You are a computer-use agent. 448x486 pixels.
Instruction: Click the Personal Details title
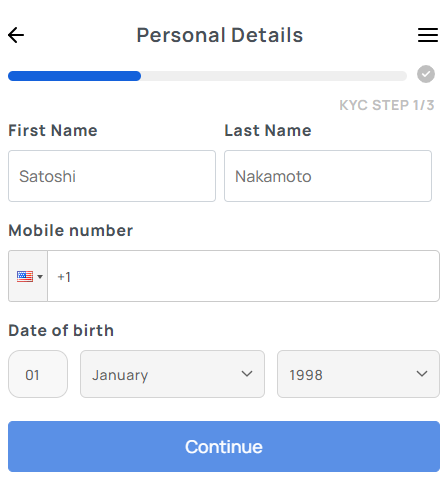(220, 35)
